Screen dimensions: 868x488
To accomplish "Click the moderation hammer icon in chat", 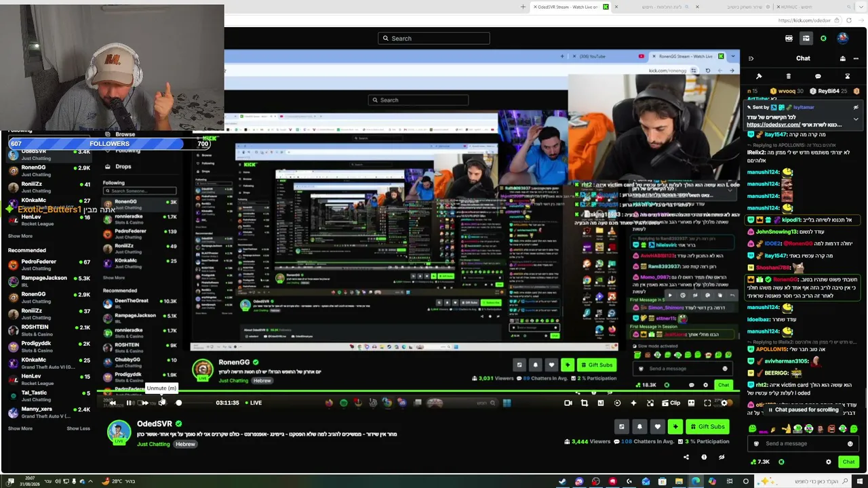I will (x=759, y=76).
